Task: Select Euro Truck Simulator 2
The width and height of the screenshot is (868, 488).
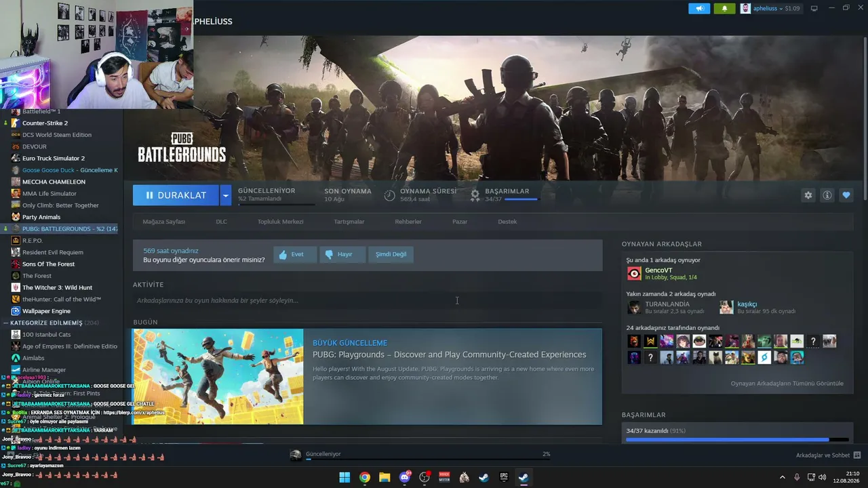Action: [54, 159]
